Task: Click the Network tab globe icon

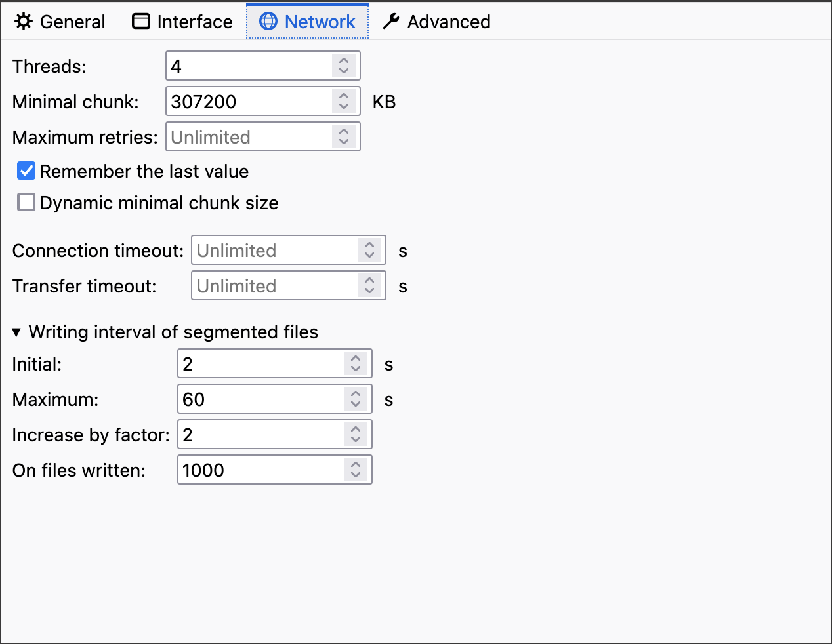Action: pos(268,22)
